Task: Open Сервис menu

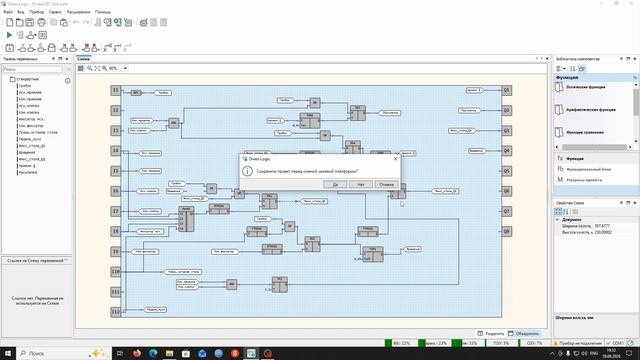Action: click(x=55, y=12)
